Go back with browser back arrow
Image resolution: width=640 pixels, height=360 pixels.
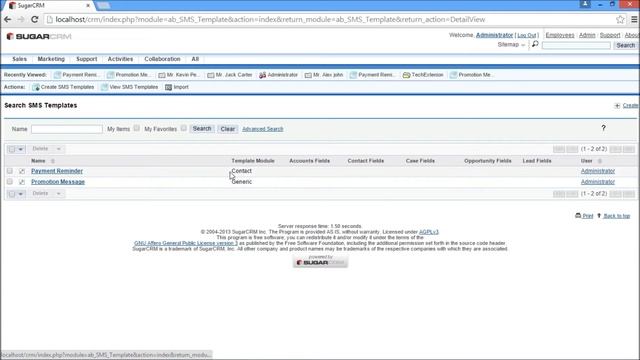pos(7,20)
